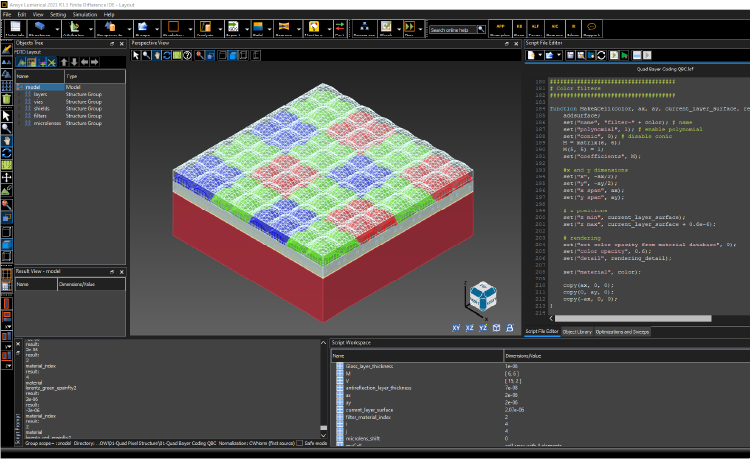Expand the shields structure group
The height and width of the screenshot is (459, 750).
pyautogui.click(x=20, y=109)
